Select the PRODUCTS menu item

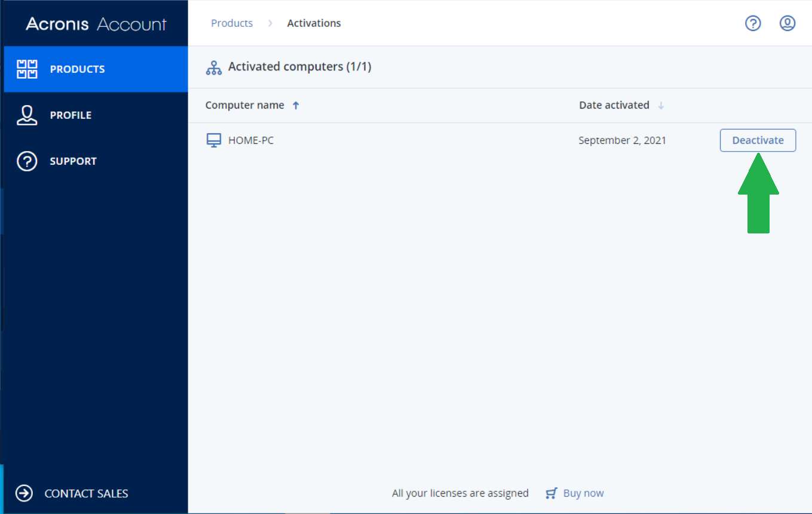96,69
